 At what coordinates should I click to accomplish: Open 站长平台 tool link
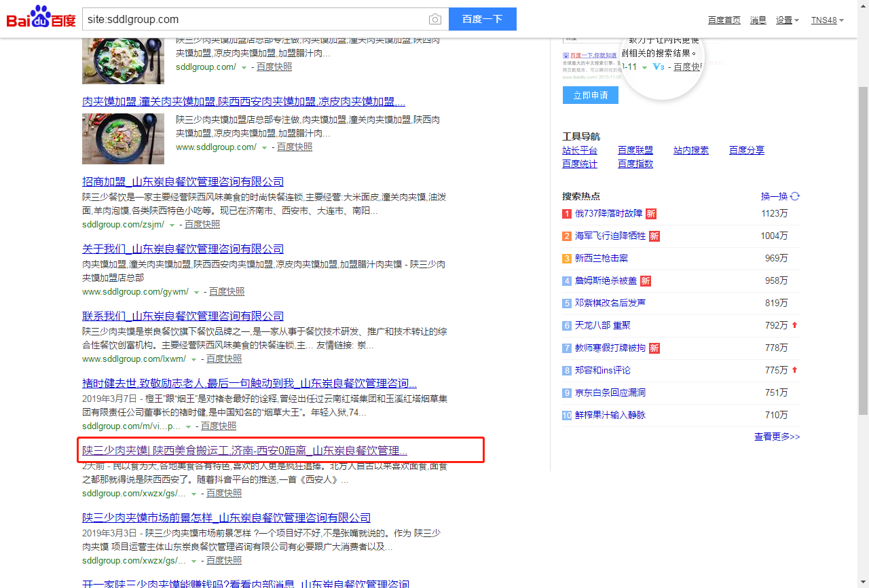coord(580,150)
